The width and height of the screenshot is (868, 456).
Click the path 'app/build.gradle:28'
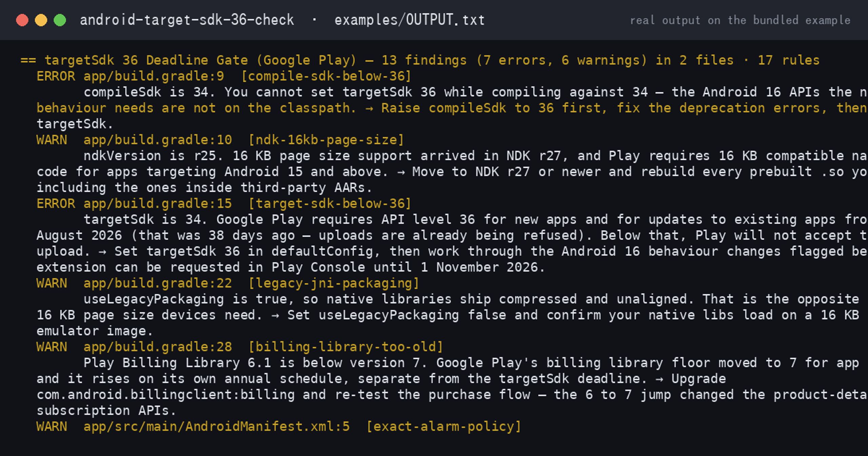click(158, 347)
